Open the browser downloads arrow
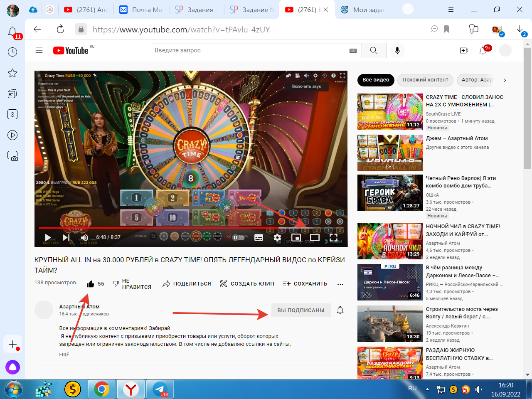This screenshot has height=399, width=532. click(x=520, y=30)
